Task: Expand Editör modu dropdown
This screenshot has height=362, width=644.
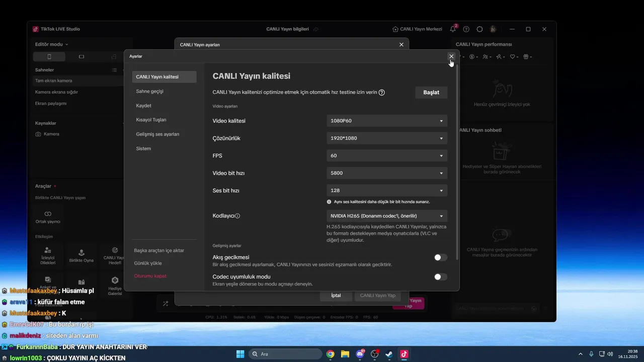Action: 51,44
